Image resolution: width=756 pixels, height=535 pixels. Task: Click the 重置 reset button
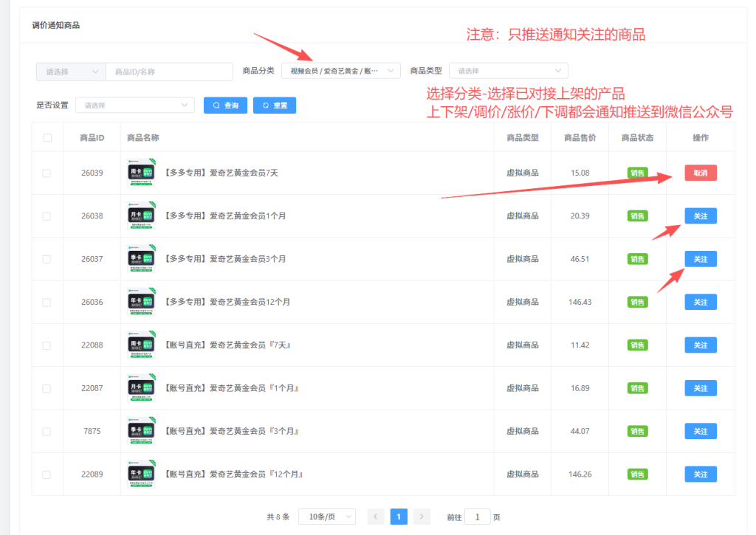pyautogui.click(x=275, y=105)
